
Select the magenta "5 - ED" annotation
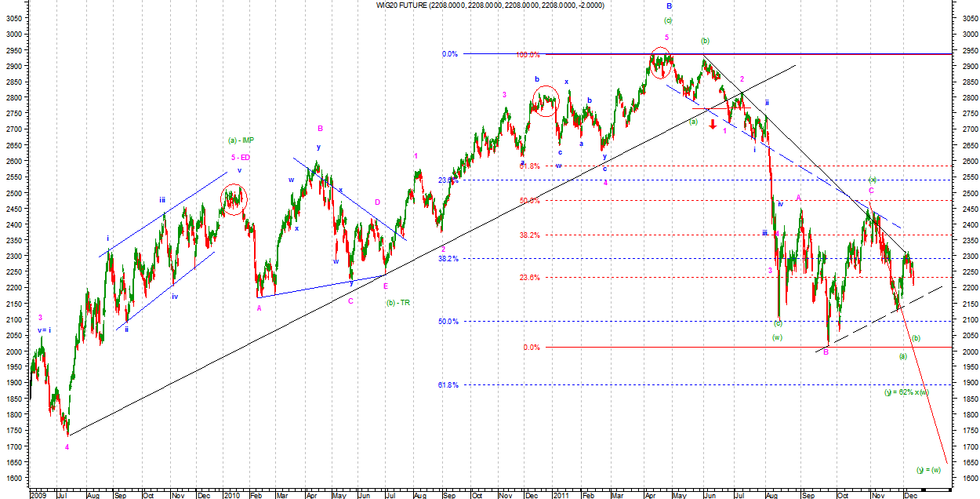(x=240, y=158)
